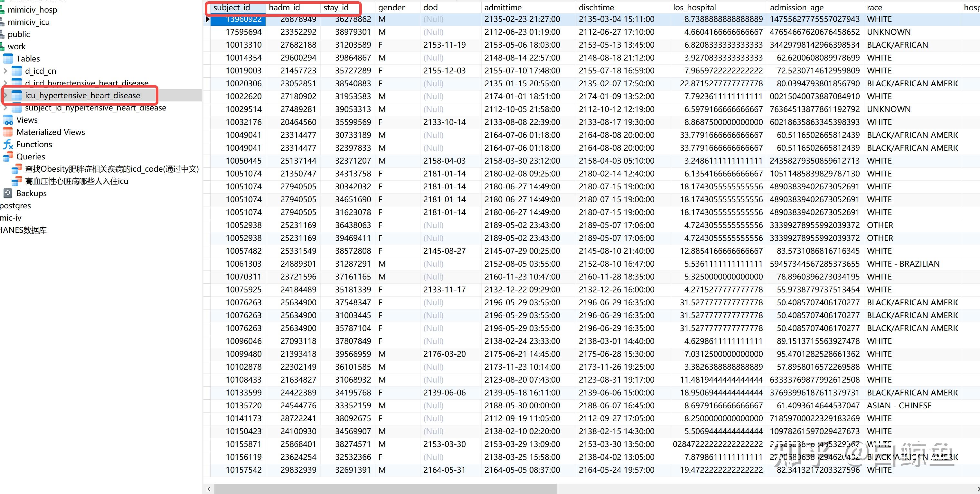Viewport: 980px width, 494px height.
Task: Expand subject_id_hypertensive_heart_disease table chevron
Action: 5,108
